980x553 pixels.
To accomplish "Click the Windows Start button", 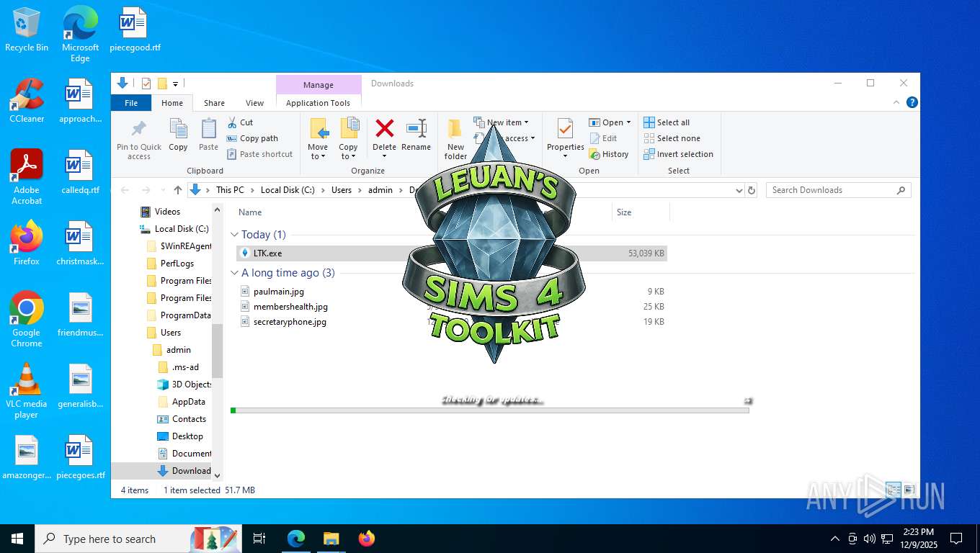I will [17, 539].
